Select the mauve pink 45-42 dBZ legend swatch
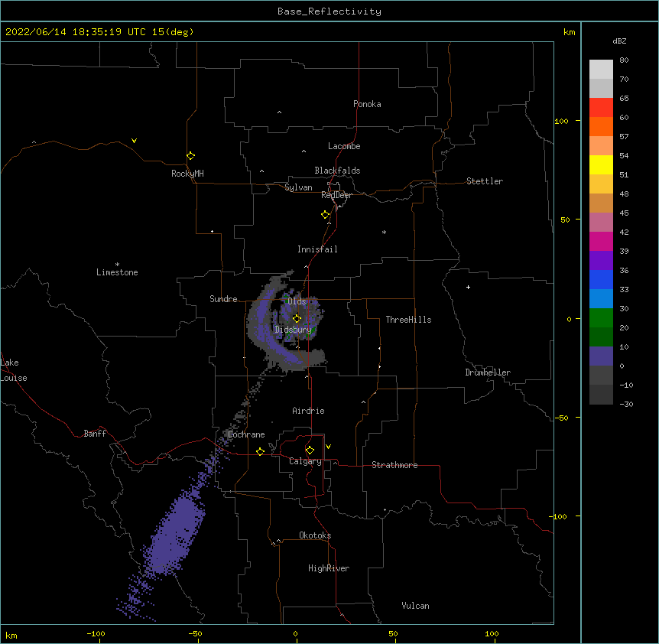The width and height of the screenshot is (659, 644). [601, 223]
